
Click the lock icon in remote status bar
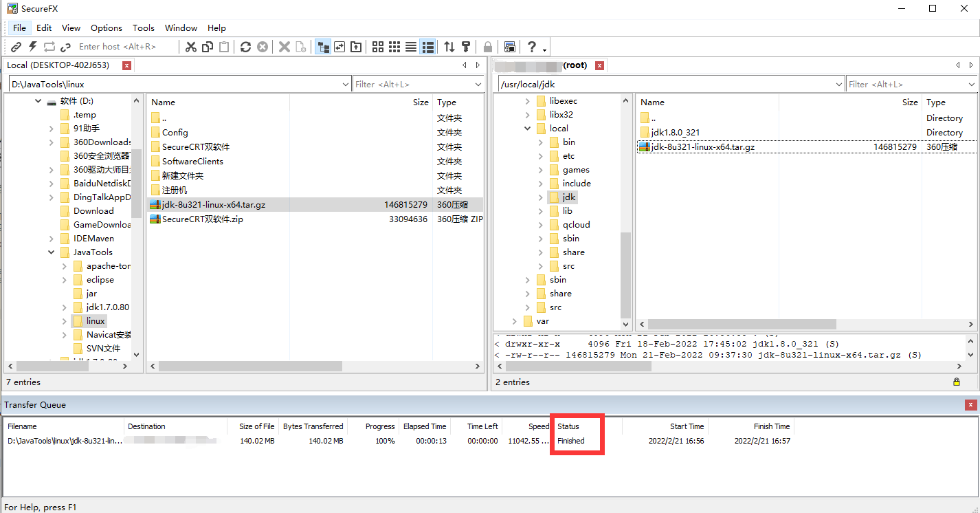[957, 382]
